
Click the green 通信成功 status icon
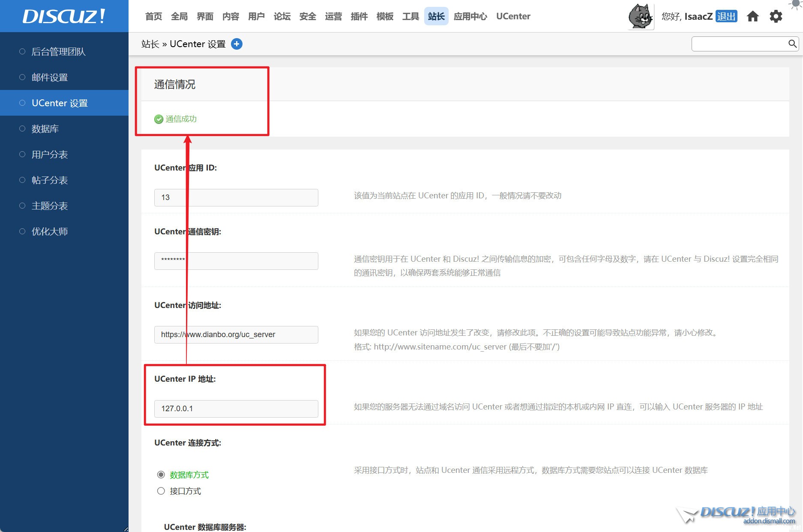pos(159,119)
